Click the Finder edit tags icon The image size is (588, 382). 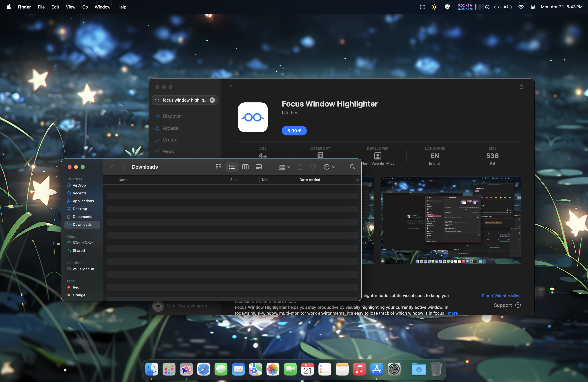313,167
